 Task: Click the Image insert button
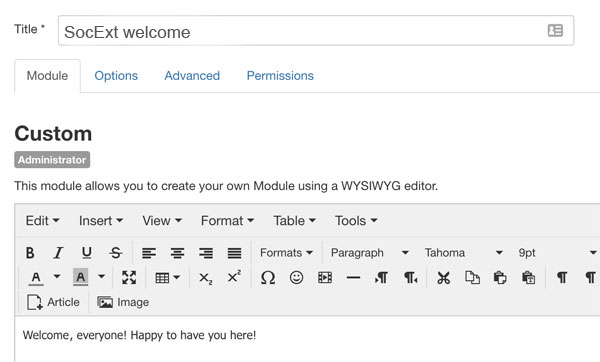pyautogui.click(x=123, y=302)
